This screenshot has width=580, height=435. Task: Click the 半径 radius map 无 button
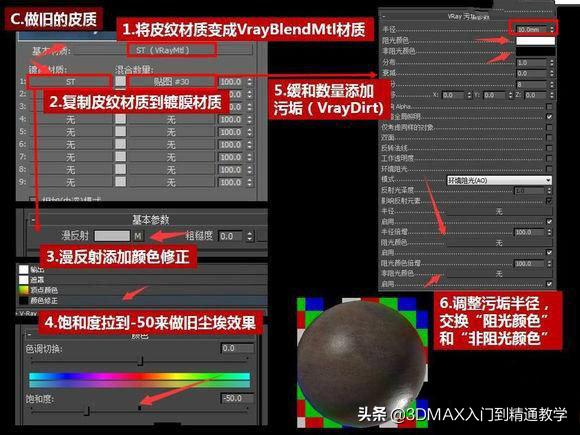499,211
